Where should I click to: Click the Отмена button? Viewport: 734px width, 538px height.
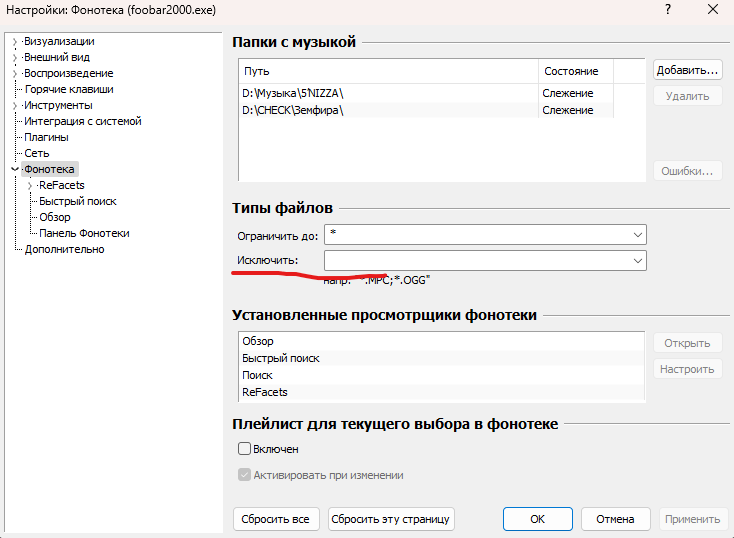tap(615, 519)
